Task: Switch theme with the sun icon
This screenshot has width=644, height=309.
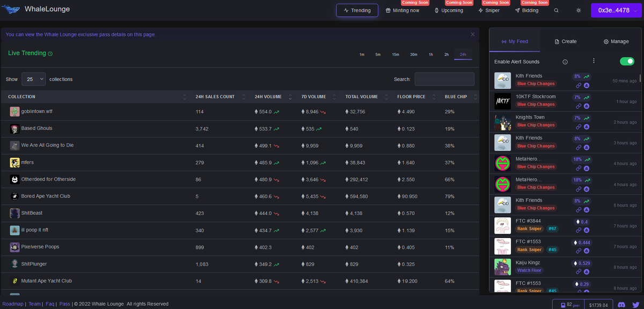Action: pos(579,10)
